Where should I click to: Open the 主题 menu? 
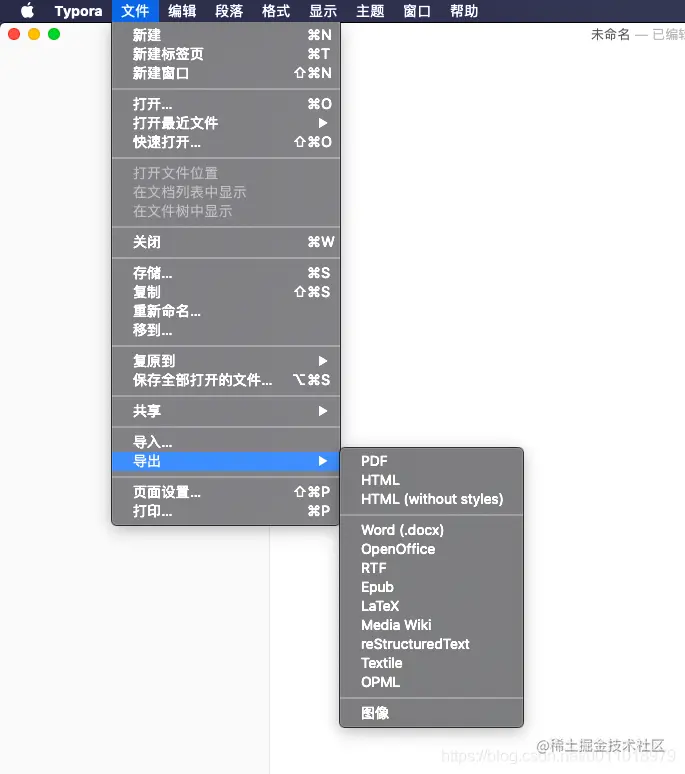(x=370, y=11)
